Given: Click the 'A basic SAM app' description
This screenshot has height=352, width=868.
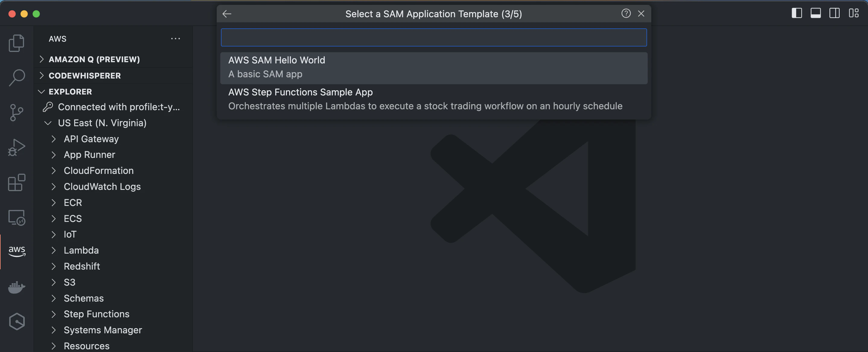Looking at the screenshot, I should tap(265, 74).
